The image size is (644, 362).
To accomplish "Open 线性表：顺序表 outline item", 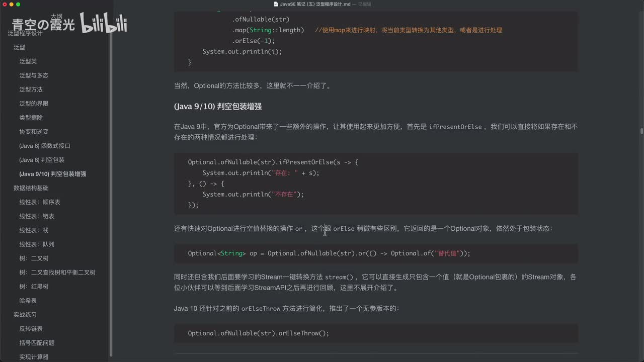I will [x=40, y=202].
